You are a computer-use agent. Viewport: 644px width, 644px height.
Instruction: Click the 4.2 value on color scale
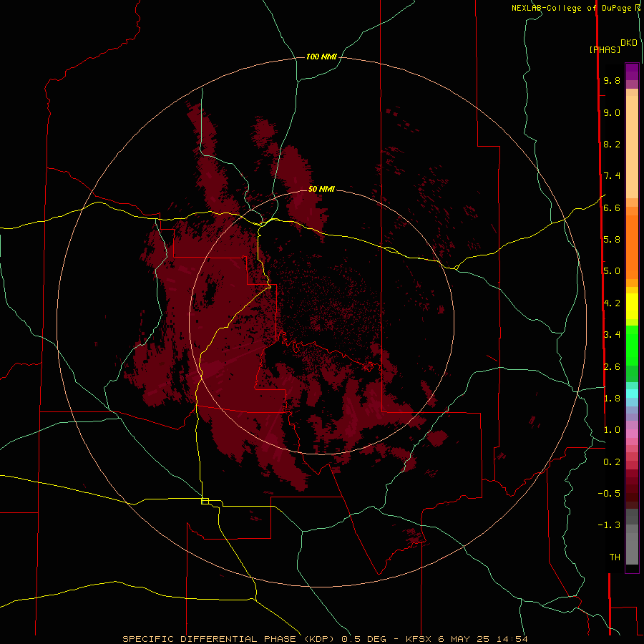pyautogui.click(x=612, y=303)
